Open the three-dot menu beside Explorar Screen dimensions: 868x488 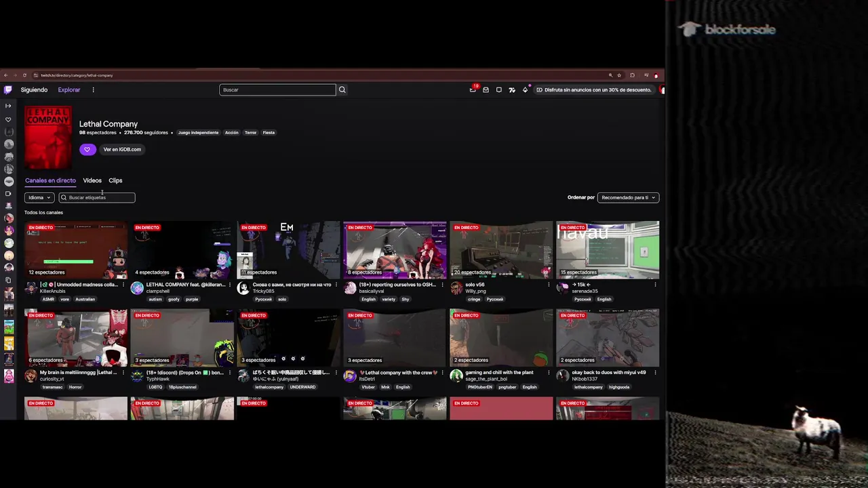(x=93, y=89)
